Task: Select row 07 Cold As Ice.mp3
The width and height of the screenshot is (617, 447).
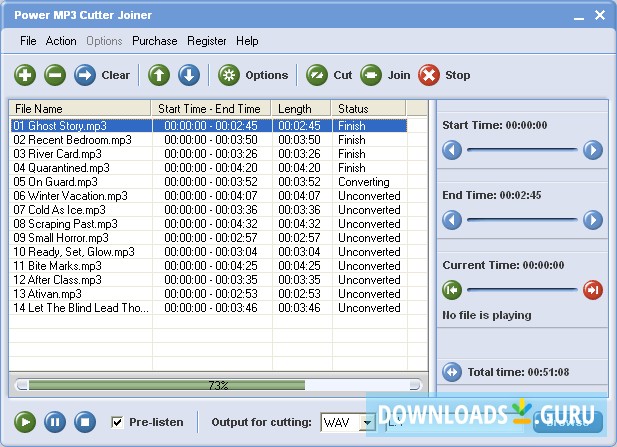Action: (x=209, y=210)
